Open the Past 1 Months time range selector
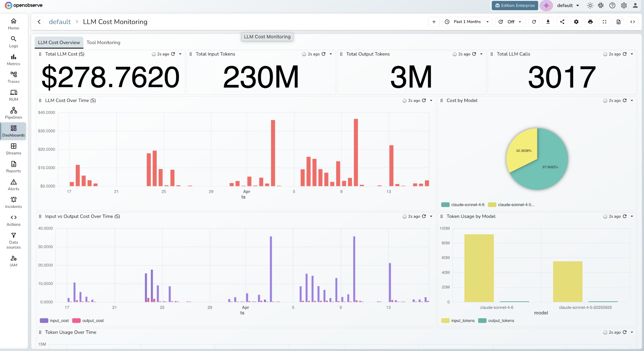The image size is (644, 351). pyautogui.click(x=467, y=22)
